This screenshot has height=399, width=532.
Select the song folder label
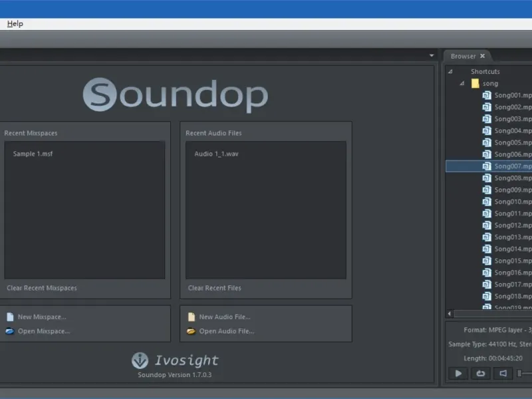[490, 84]
